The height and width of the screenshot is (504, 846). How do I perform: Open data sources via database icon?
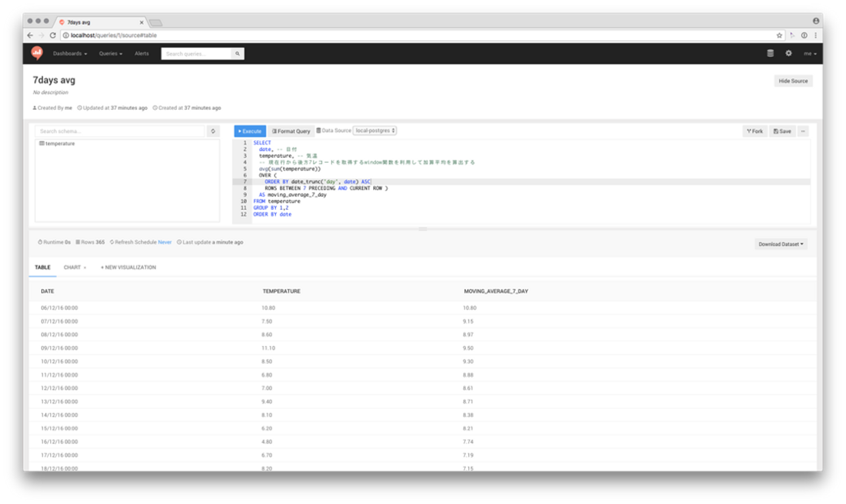[770, 53]
